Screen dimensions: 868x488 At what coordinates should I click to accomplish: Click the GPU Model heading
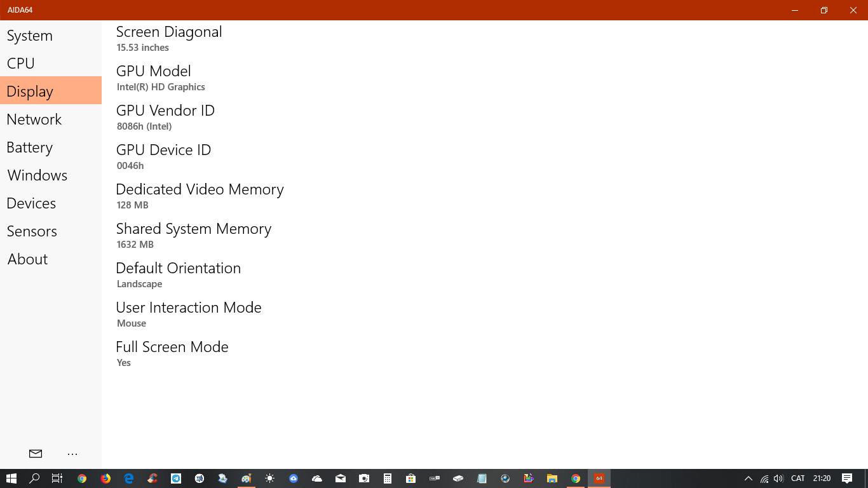[154, 71]
